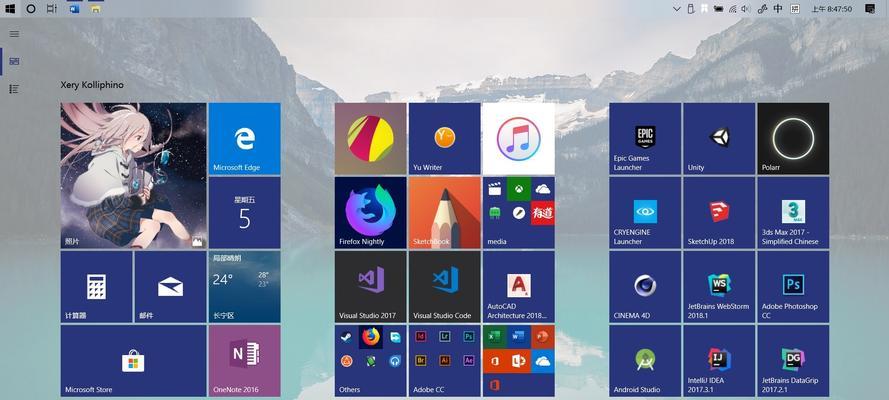Expand the Adobe CC folder tile

click(x=444, y=361)
